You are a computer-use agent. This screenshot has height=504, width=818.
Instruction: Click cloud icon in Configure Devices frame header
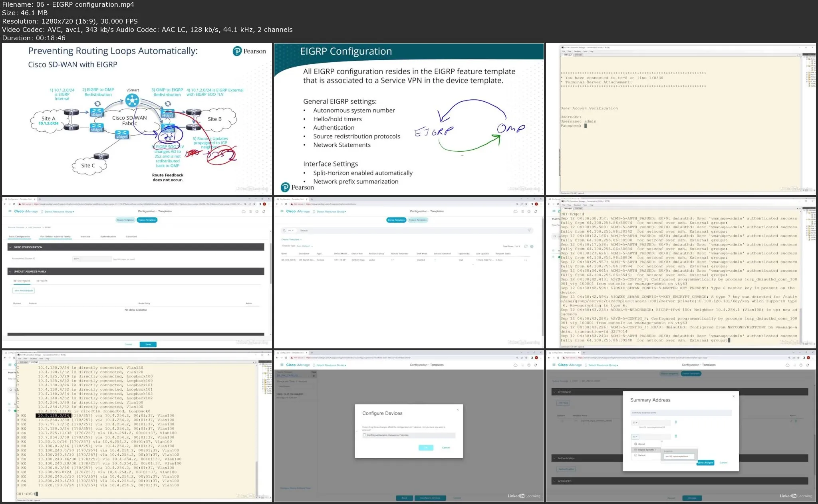pos(515,365)
